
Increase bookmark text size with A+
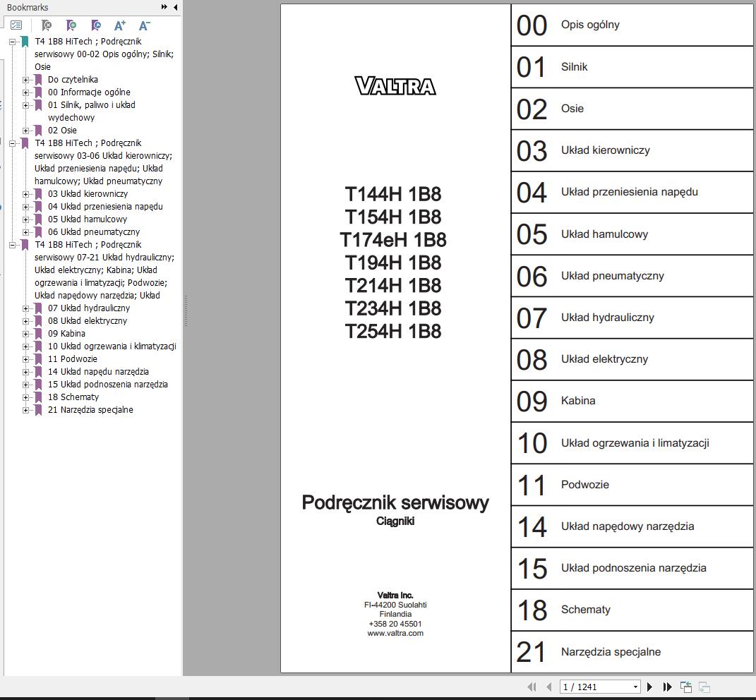119,25
